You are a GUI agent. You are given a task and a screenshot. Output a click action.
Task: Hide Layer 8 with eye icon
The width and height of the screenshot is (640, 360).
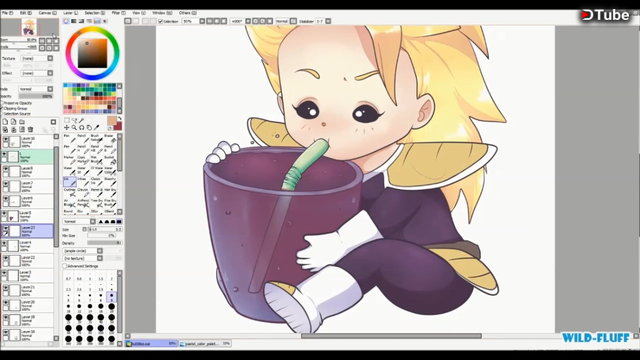[x=5, y=169]
